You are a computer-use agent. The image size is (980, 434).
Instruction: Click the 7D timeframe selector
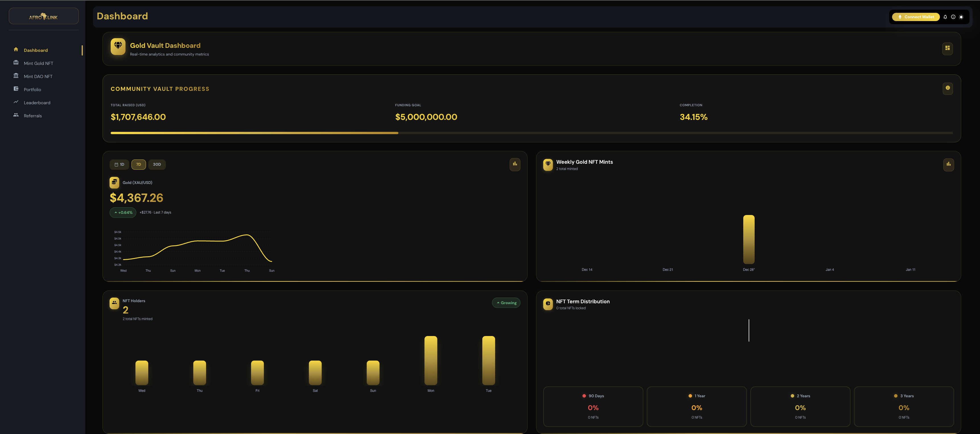coord(139,165)
